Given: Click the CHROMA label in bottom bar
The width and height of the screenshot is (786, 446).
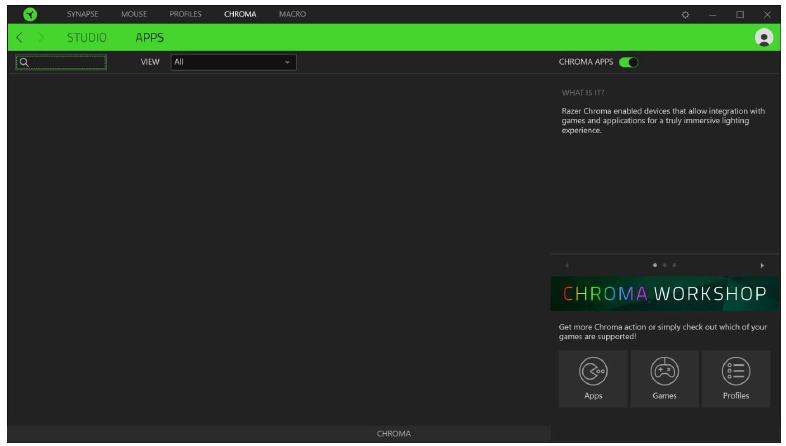Looking at the screenshot, I should [394, 434].
